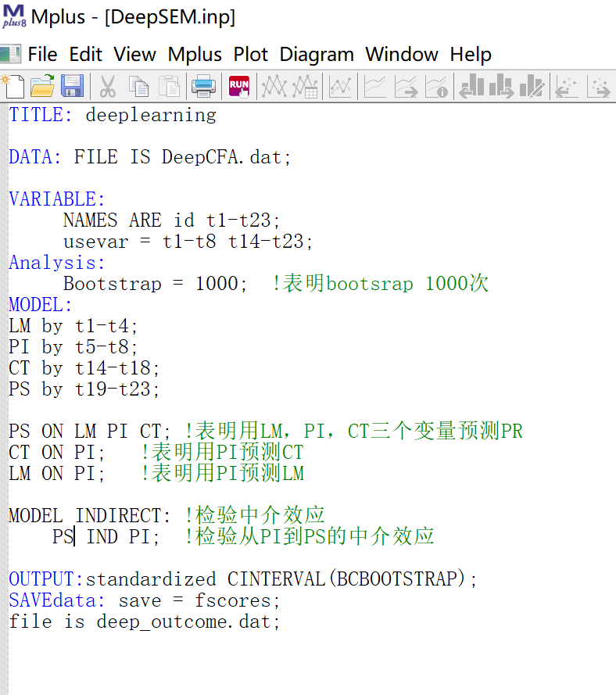Click the CT ON PI; statement
616x695 pixels.
coord(57,453)
